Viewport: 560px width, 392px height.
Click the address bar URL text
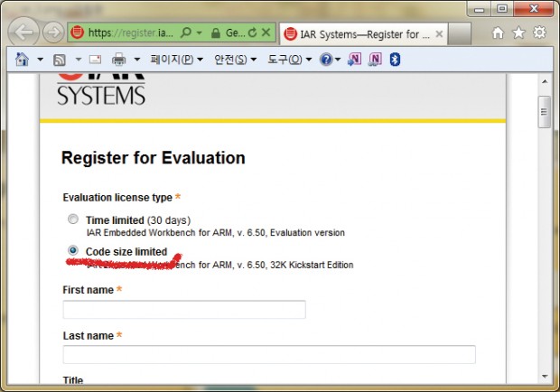[131, 33]
